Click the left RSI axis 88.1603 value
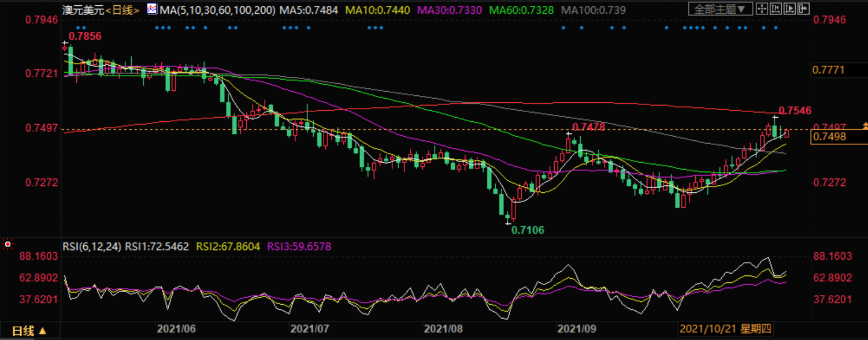The height and width of the screenshot is (340, 868). [x=39, y=256]
